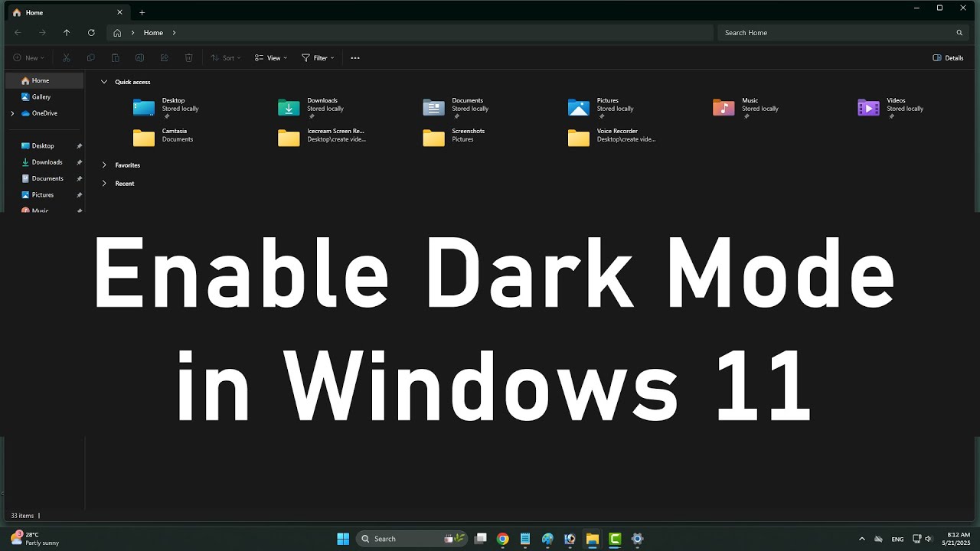The height and width of the screenshot is (551, 980).
Task: Open the New dropdown menu
Action: (x=29, y=57)
